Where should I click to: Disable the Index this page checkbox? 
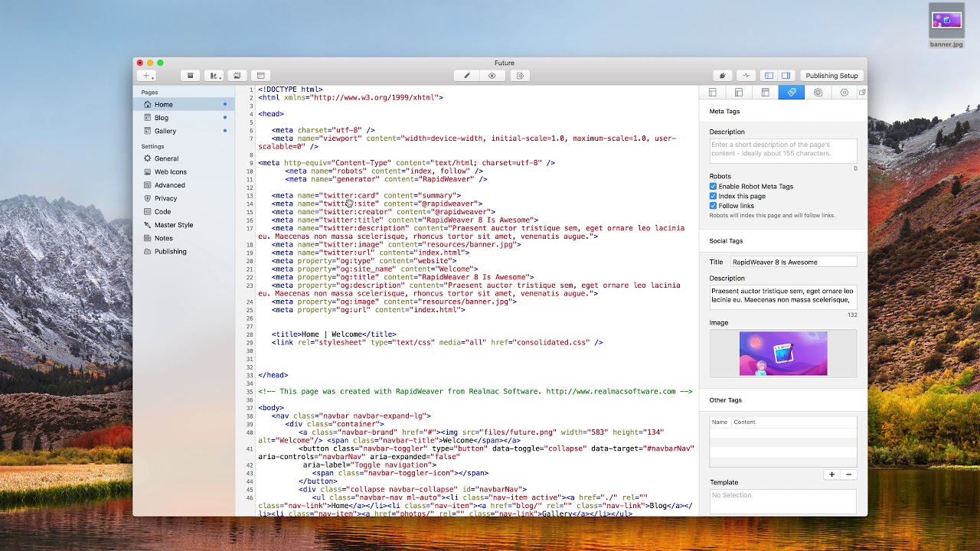(x=714, y=196)
